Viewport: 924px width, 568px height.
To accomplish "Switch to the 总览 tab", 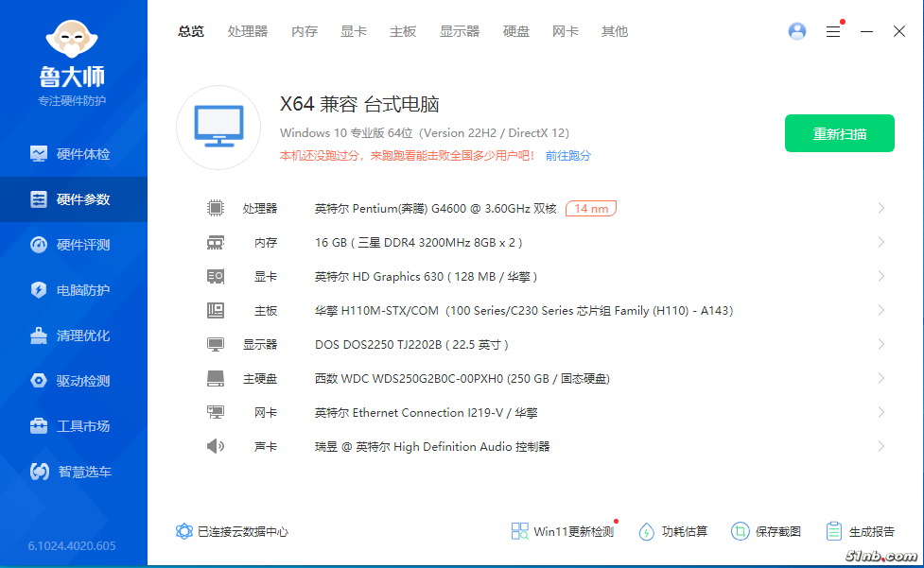I will (x=191, y=31).
